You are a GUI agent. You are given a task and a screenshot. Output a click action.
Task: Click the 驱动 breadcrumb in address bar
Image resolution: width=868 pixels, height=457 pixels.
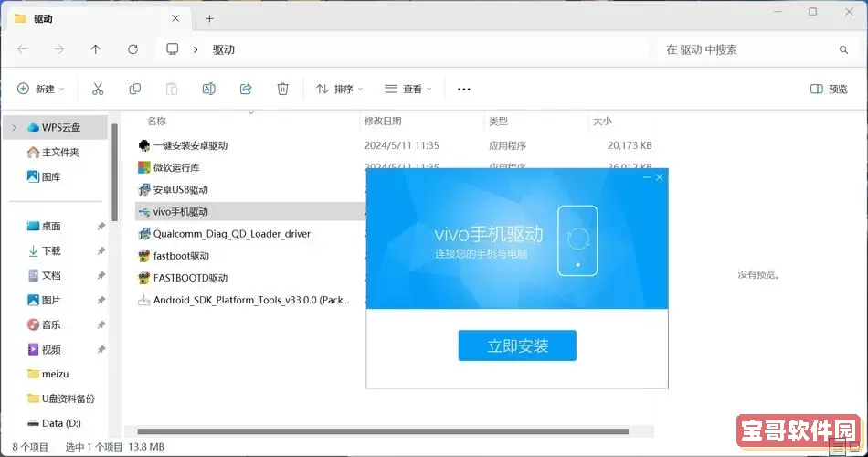click(224, 49)
